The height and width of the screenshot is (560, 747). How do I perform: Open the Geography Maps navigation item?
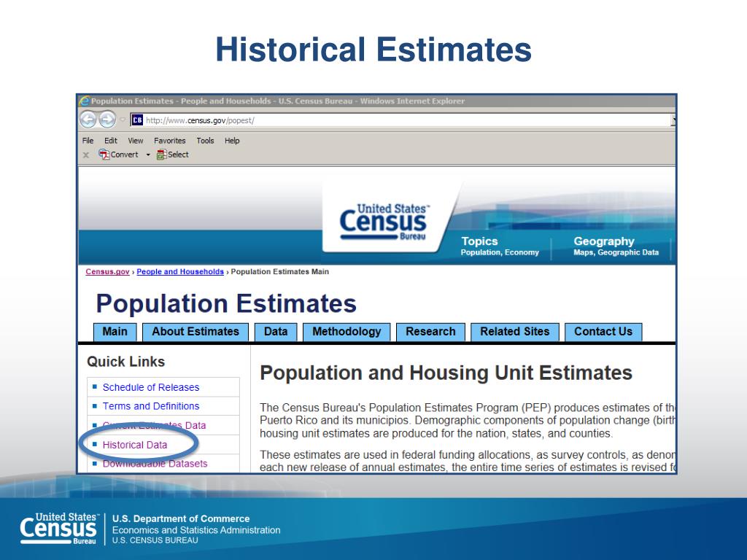click(616, 246)
